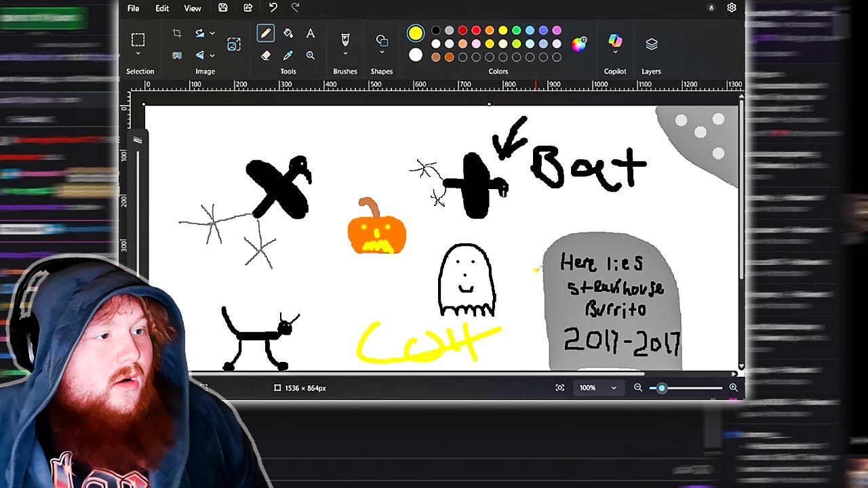Image resolution: width=868 pixels, height=488 pixels.
Task: Activate the Color picker eyedropper
Action: [288, 56]
